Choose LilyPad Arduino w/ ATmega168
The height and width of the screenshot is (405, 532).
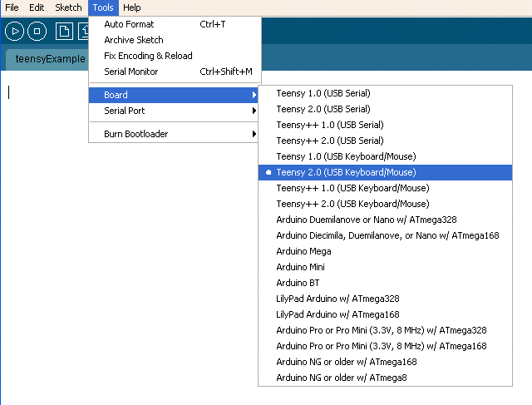tap(385, 314)
